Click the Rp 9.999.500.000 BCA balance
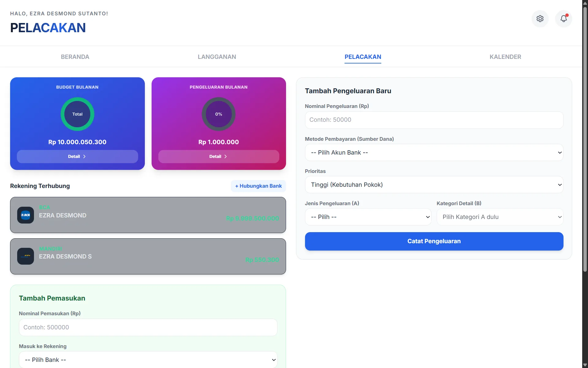The width and height of the screenshot is (588, 368). point(253,218)
